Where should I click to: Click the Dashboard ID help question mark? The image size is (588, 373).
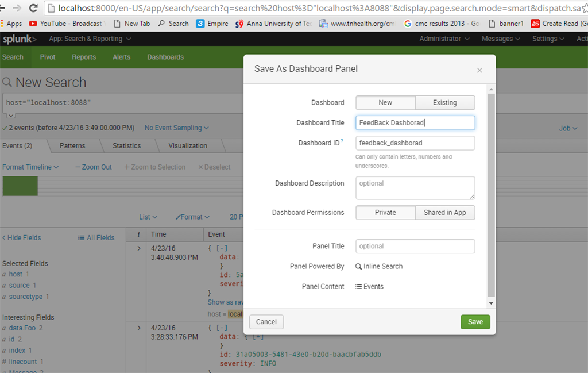pos(342,141)
